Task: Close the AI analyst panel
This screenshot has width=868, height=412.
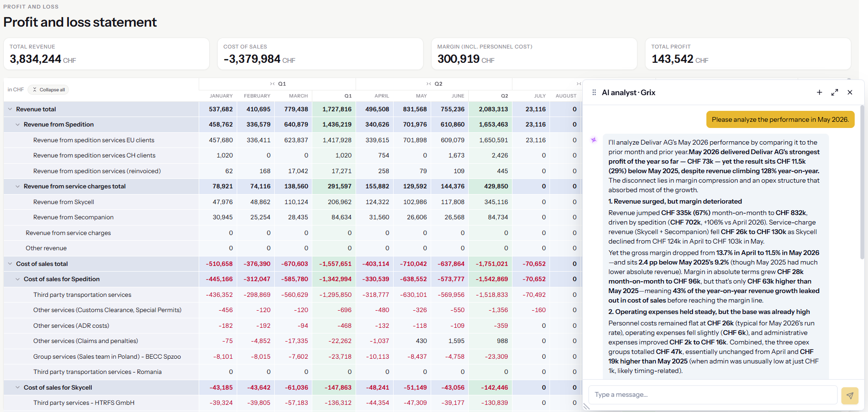Action: pos(850,92)
